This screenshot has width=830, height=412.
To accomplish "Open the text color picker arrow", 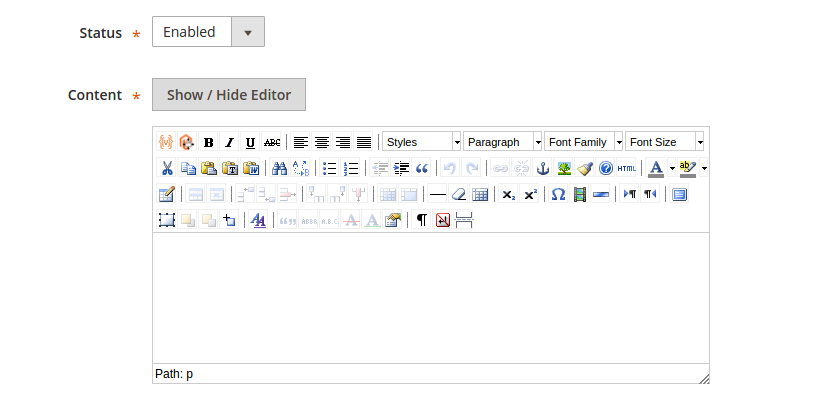I will (x=672, y=168).
